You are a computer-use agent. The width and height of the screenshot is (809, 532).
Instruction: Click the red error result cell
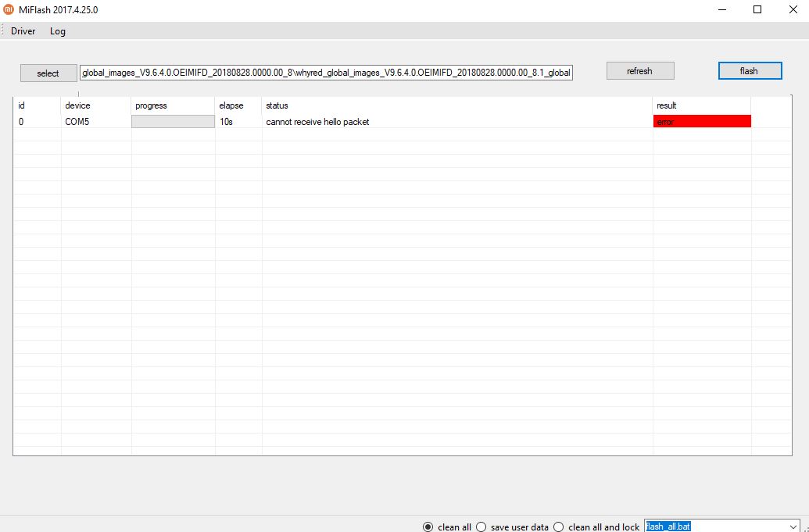(702, 121)
